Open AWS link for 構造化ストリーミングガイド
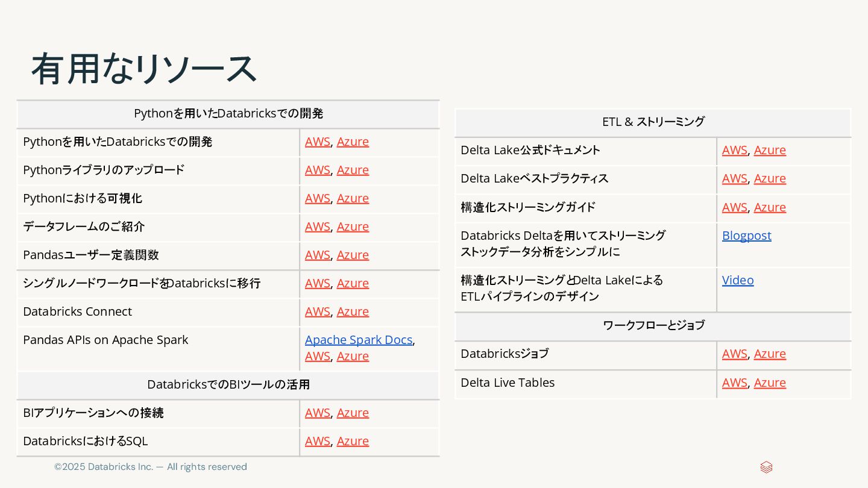The image size is (868, 488). coord(735,207)
